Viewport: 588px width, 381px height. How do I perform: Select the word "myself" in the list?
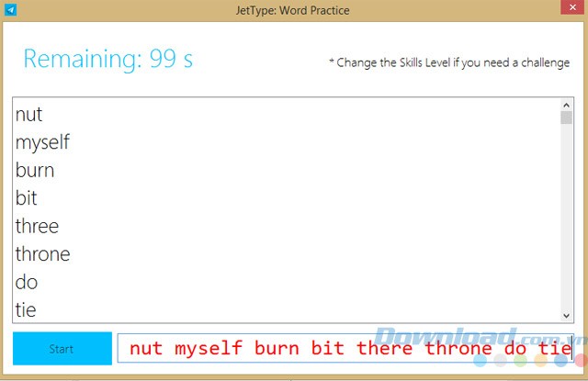point(42,143)
